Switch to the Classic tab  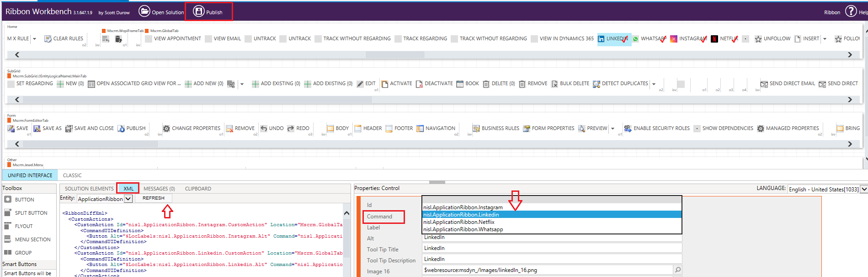(72, 175)
